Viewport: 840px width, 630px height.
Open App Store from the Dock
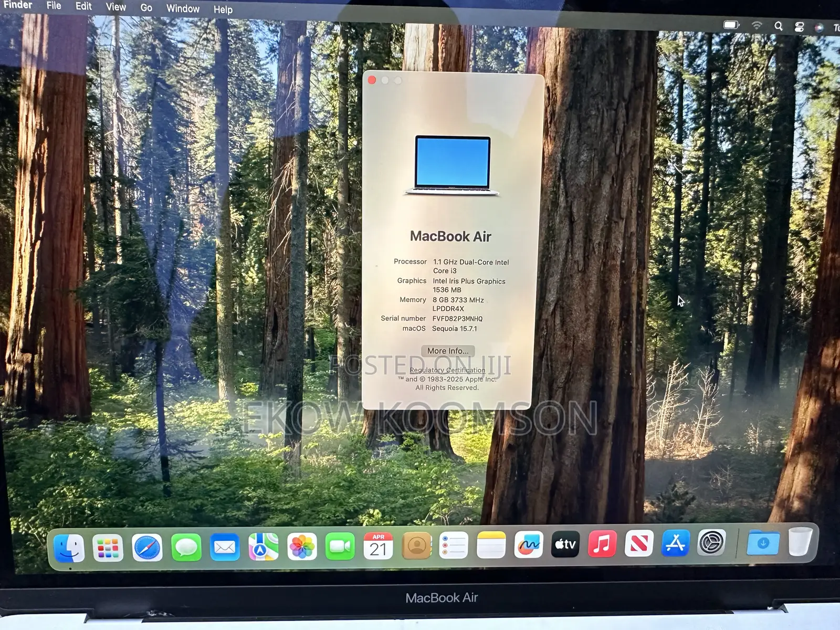[676, 543]
